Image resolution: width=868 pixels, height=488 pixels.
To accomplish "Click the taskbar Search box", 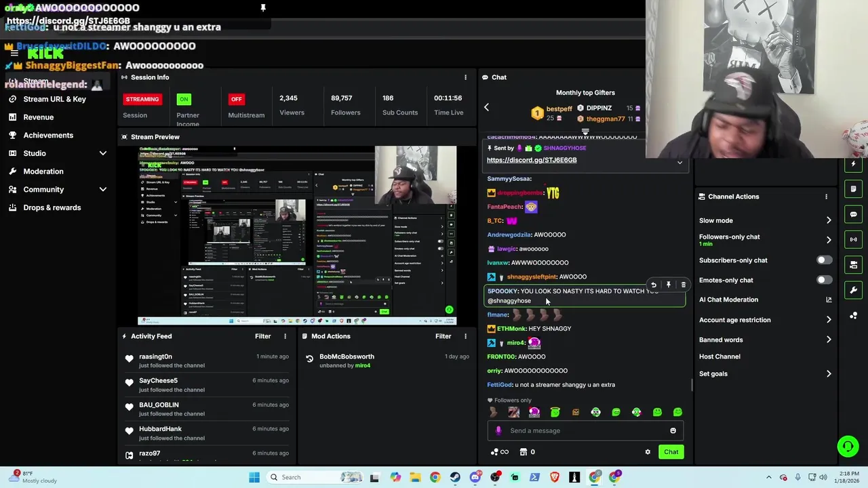I will point(315,477).
